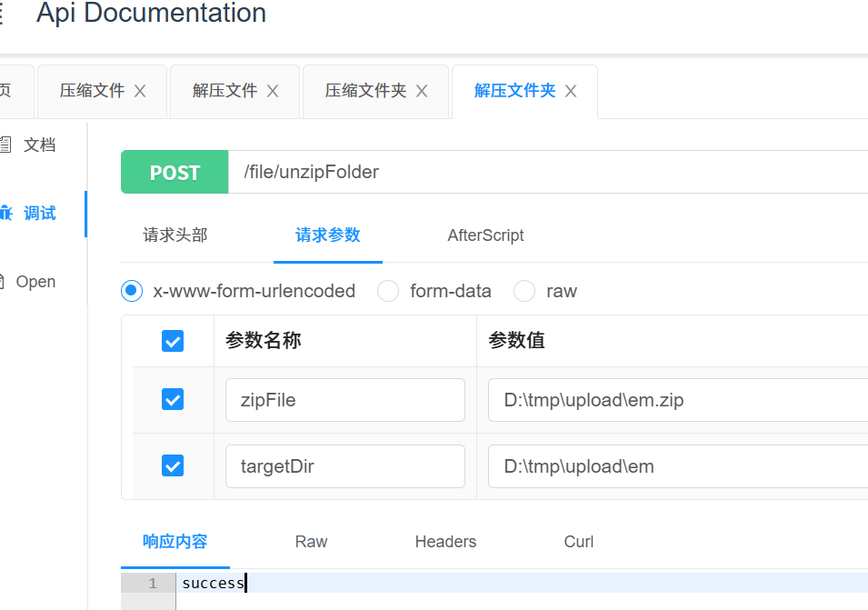Viewport: 868px width, 610px height.
Task: Click the Api Documentation title
Action: (x=151, y=13)
